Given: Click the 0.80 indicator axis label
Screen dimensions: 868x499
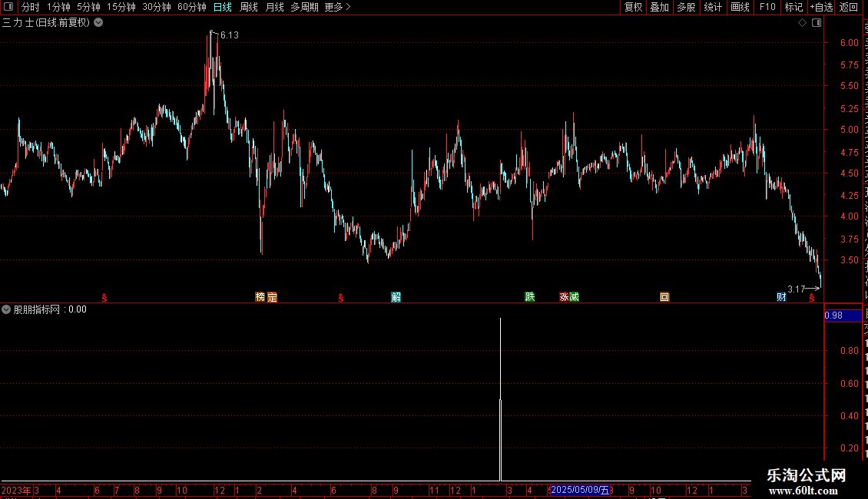Looking at the screenshot, I should click(849, 350).
